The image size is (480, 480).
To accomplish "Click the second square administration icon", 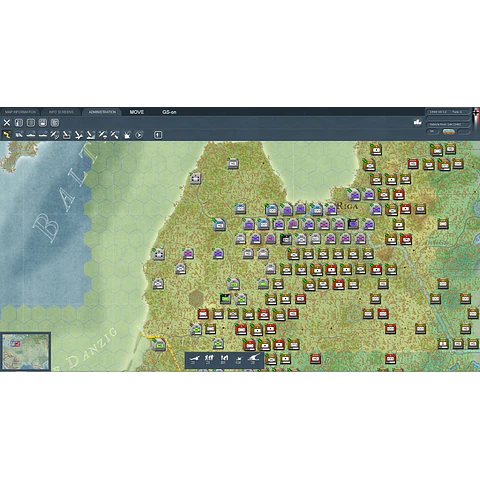I will click(x=31, y=123).
